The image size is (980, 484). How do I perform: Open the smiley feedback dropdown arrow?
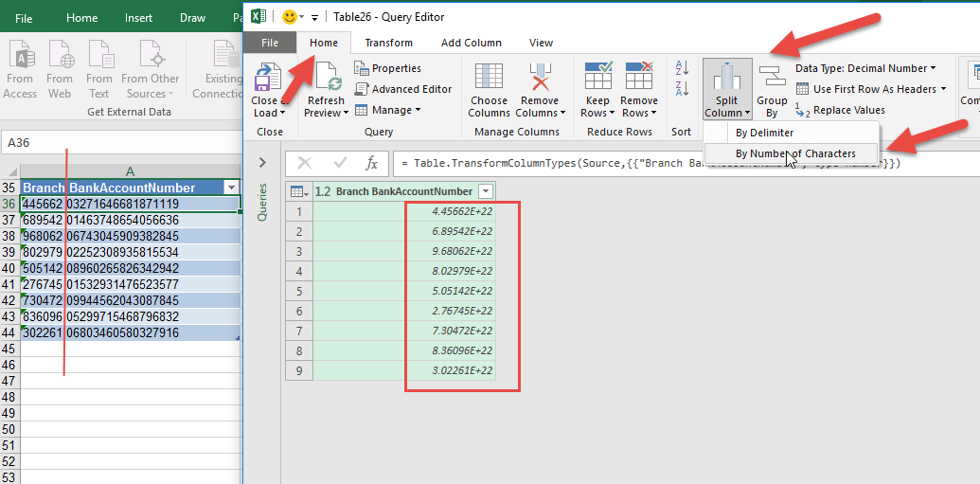(301, 17)
